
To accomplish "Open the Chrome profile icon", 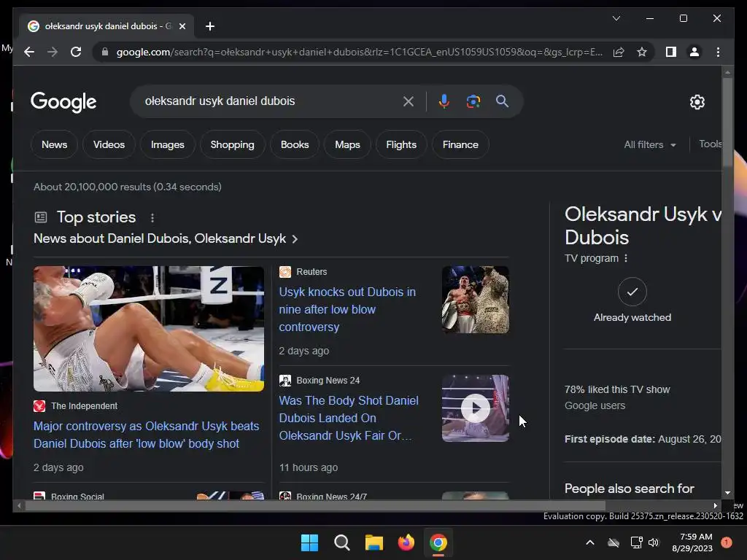I will pos(694,52).
